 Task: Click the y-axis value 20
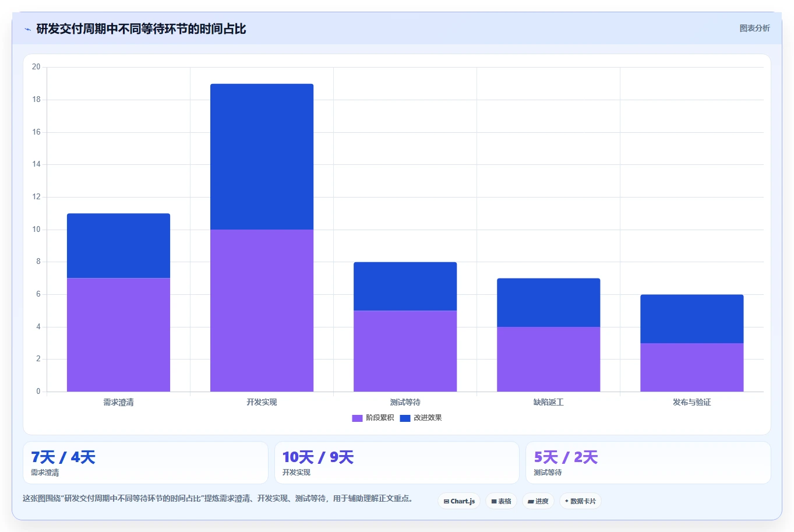click(x=36, y=67)
